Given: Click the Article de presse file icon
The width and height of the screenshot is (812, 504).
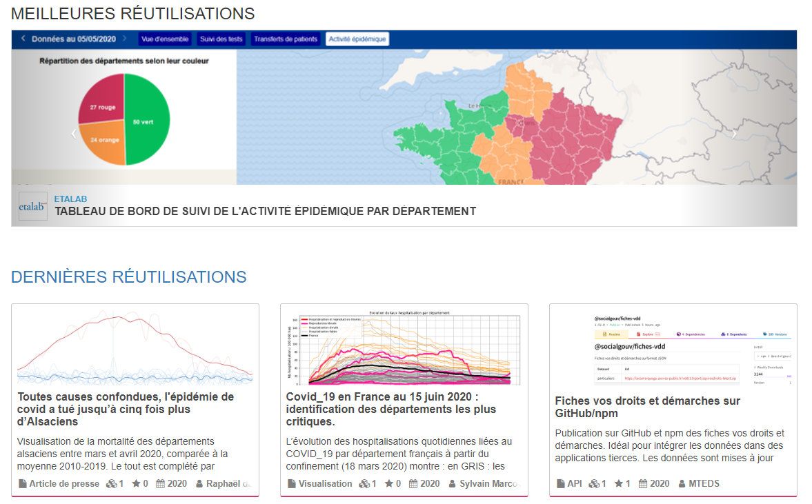Looking at the screenshot, I should click(22, 484).
